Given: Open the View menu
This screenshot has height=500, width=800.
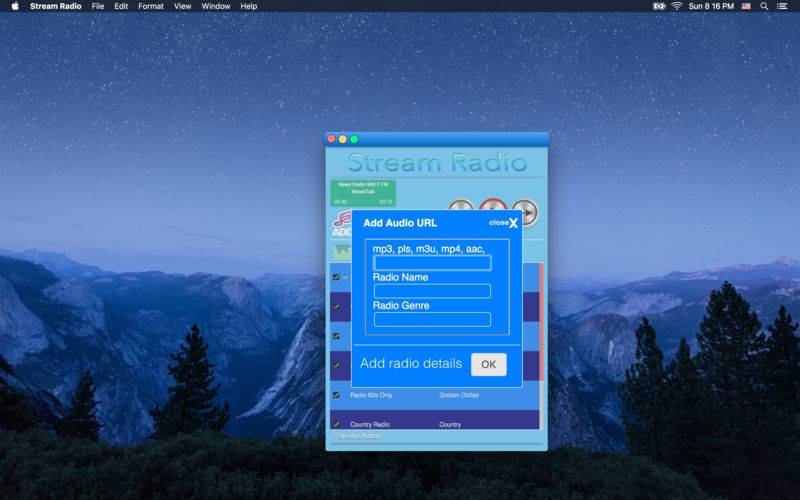Looking at the screenshot, I should click(x=182, y=6).
